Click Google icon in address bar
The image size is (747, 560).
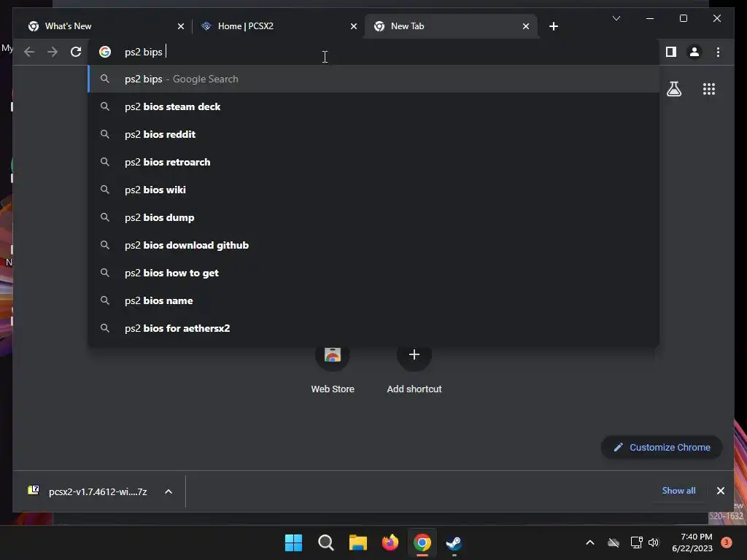pyautogui.click(x=105, y=52)
